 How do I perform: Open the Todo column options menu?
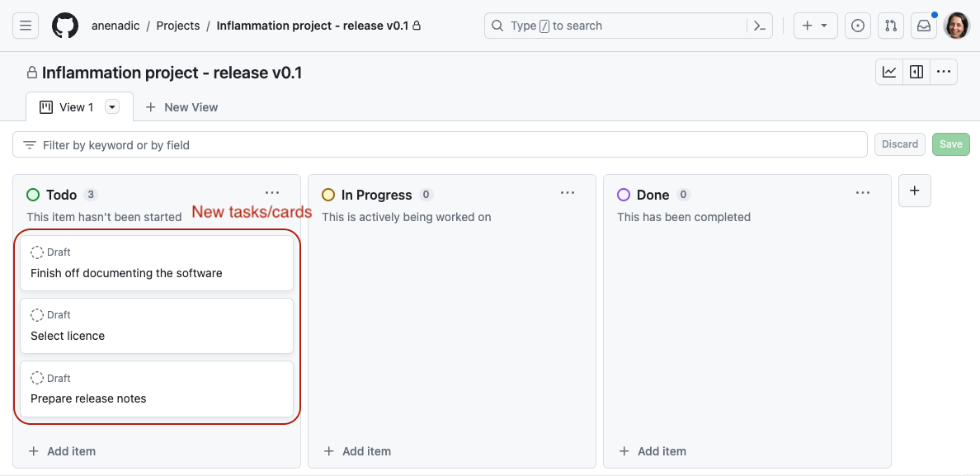click(x=272, y=192)
